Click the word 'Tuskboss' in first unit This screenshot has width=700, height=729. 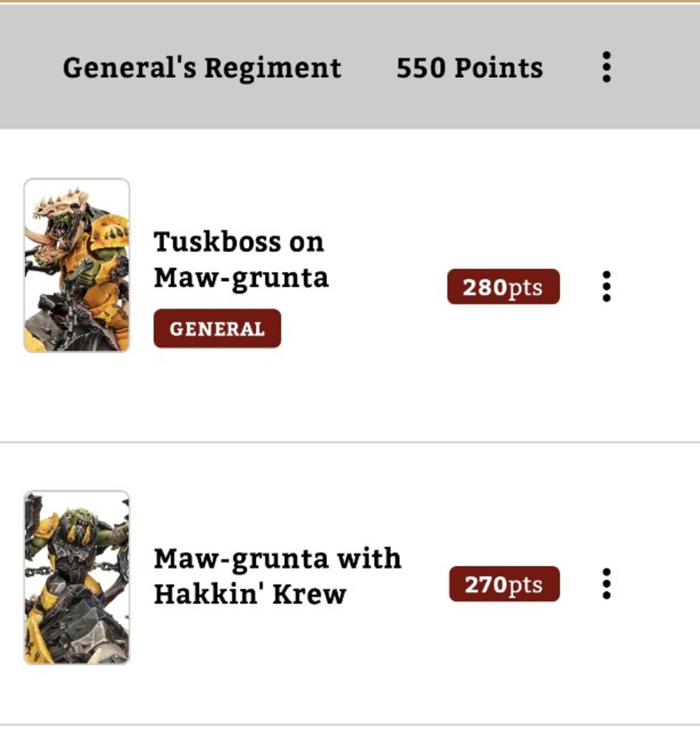[x=216, y=241]
